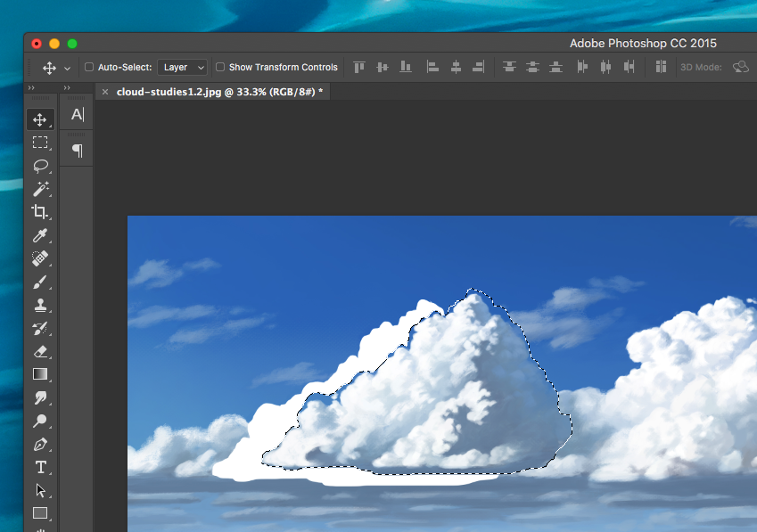
Task: Select the Rectangle shape tool
Action: (x=40, y=513)
